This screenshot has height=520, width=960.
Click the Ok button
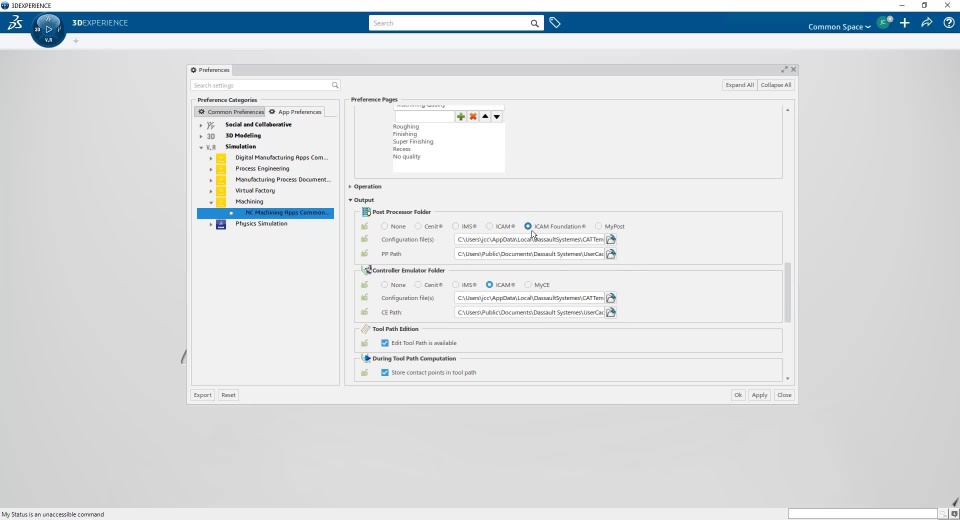(x=738, y=395)
